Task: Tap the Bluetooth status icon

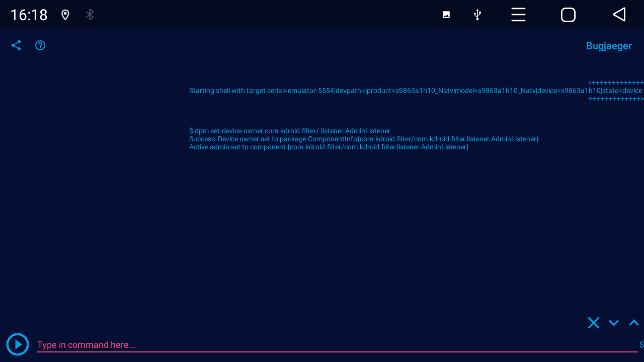Action: pos(90,15)
